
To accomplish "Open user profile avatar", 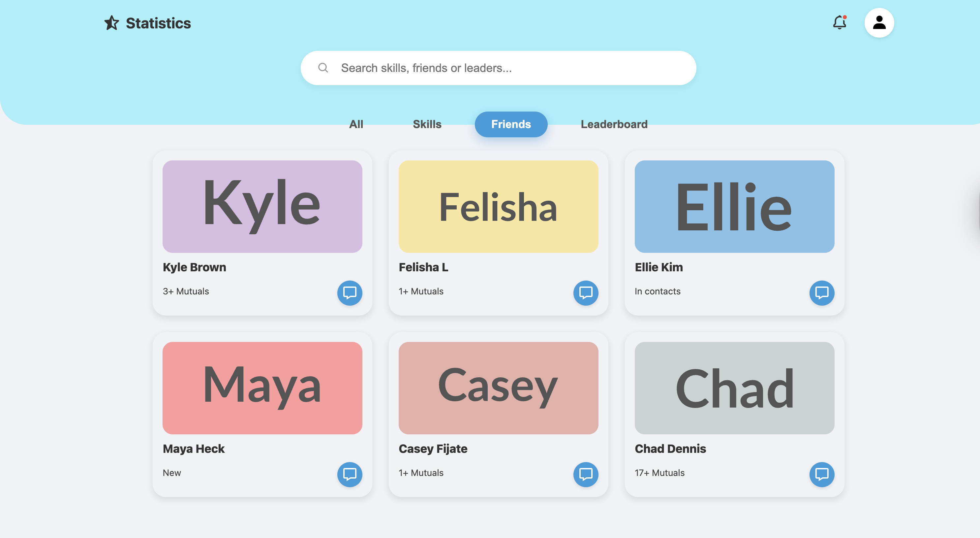I will tap(879, 22).
